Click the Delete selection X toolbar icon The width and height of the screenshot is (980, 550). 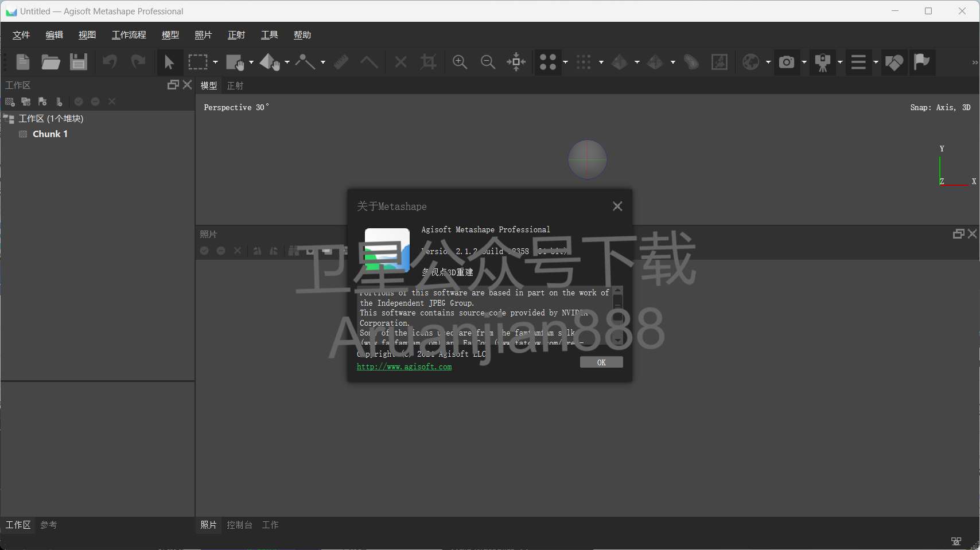[x=401, y=61]
